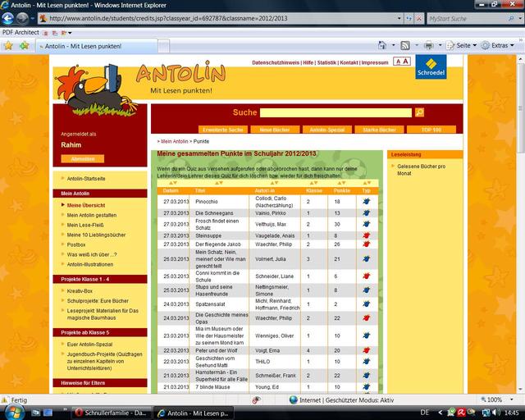
Task: Click the large font size A icon
Action: tap(405, 62)
